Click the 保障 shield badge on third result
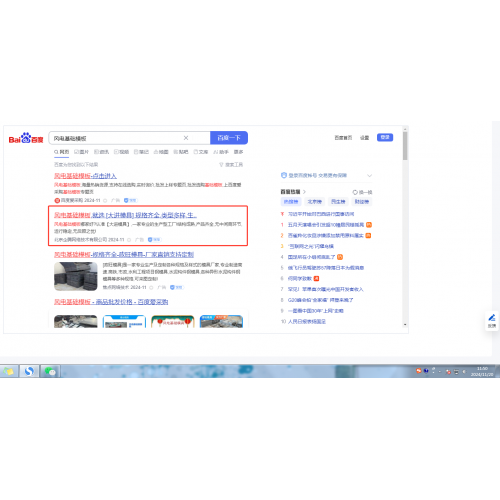 click(x=177, y=287)
